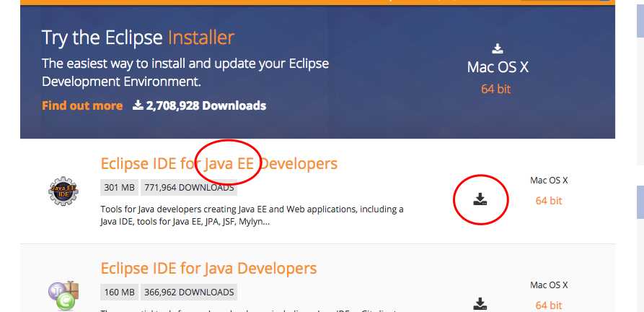Click 64 bit link for Java EE package
The height and width of the screenshot is (312, 644).
tap(549, 201)
